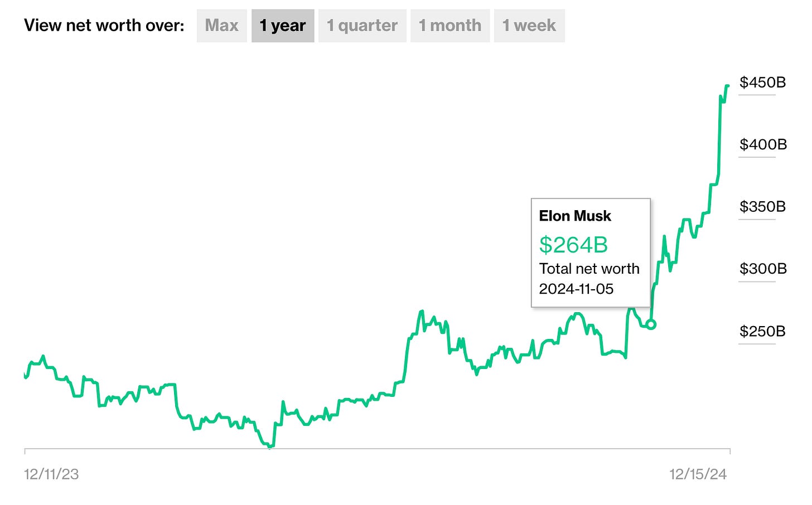
Task: Click the $350B axis label
Action: tap(762, 207)
